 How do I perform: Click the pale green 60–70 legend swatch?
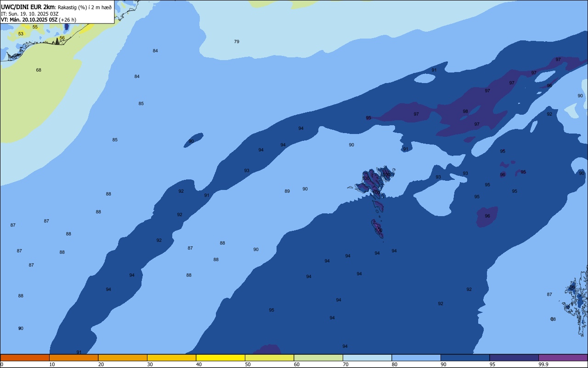318,357
